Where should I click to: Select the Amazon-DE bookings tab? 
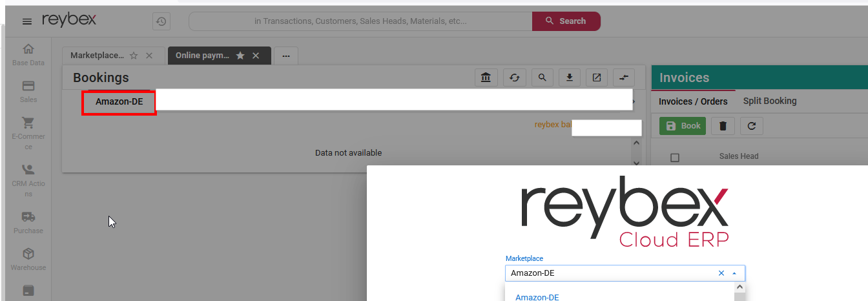pos(119,101)
